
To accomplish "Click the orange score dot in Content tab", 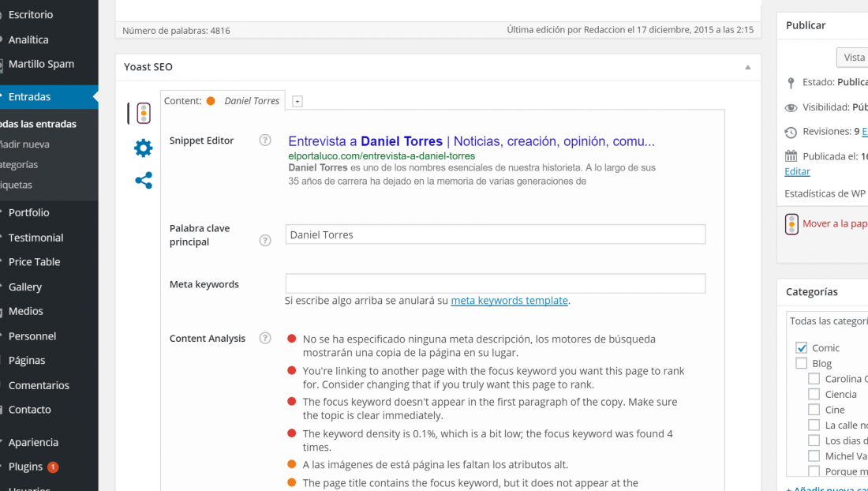I will [211, 101].
